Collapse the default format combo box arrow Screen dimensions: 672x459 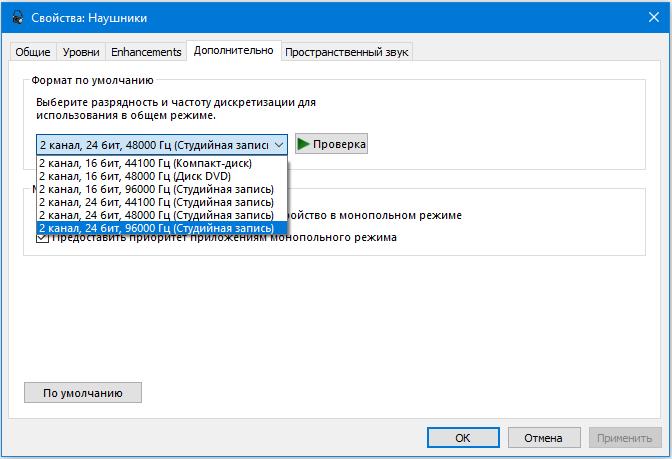pos(278,144)
